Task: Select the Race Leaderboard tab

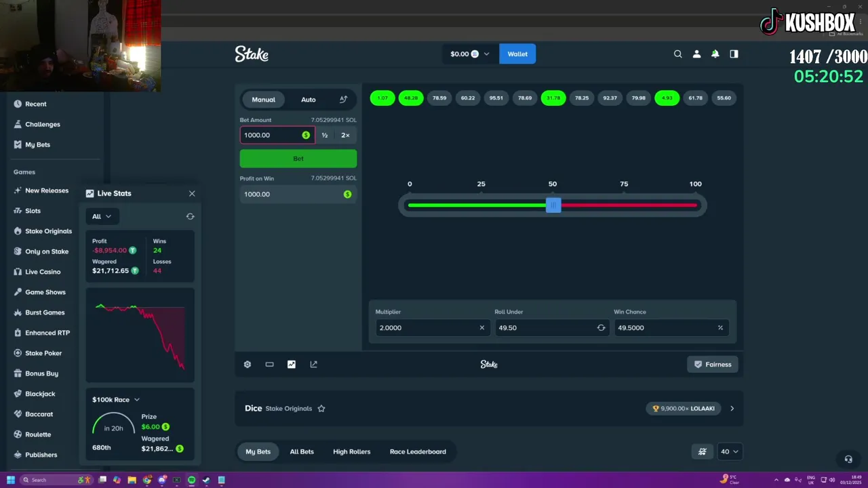Action: pos(418,451)
